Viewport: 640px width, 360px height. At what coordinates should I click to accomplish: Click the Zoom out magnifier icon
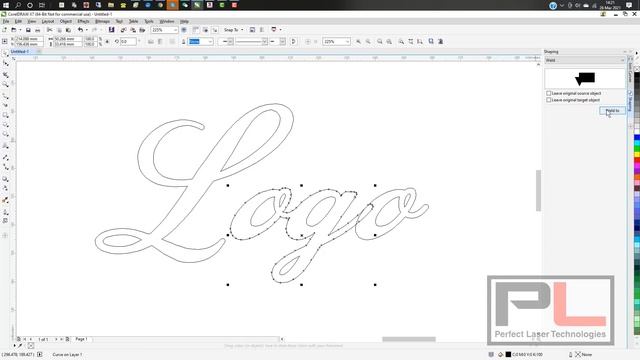pyautogui.click(x=368, y=42)
